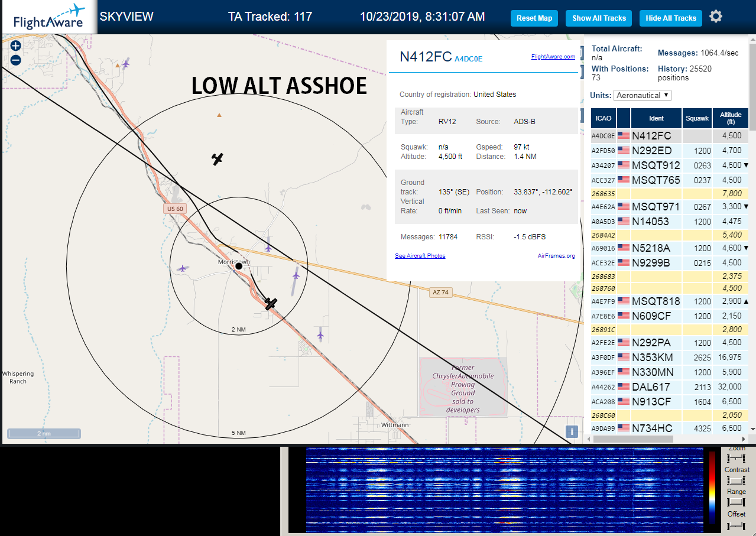Image resolution: width=756 pixels, height=536 pixels.
Task: Sort table by Ident column
Action: [656, 118]
